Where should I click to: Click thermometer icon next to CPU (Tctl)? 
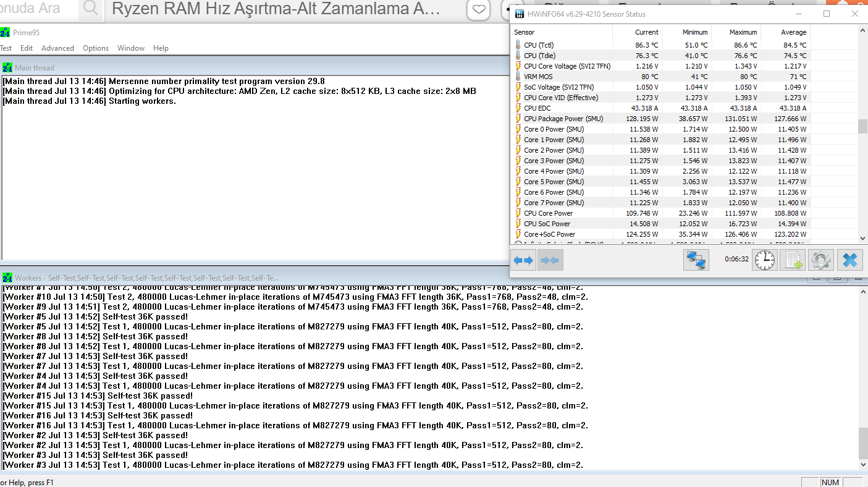pyautogui.click(x=518, y=45)
